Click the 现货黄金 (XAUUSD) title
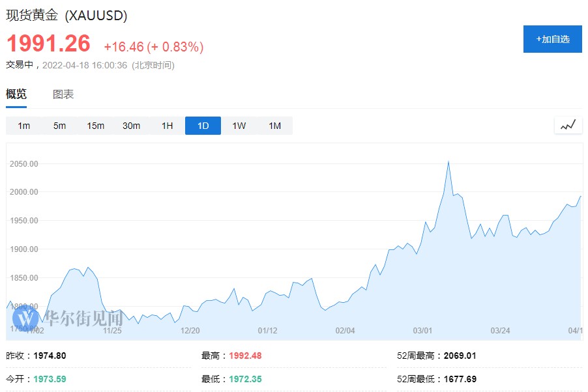Viewport: 588px width, 392px height. pyautogui.click(x=66, y=15)
